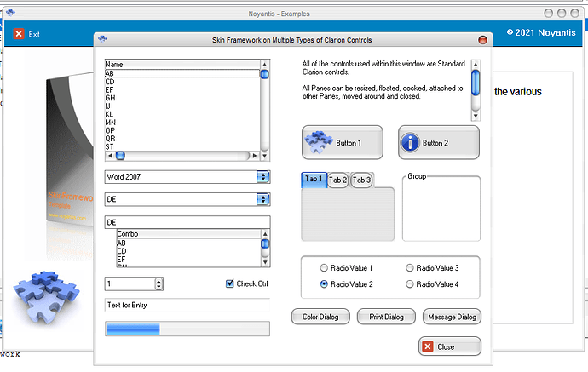
Task: Click the Group box area
Action: 441,208
